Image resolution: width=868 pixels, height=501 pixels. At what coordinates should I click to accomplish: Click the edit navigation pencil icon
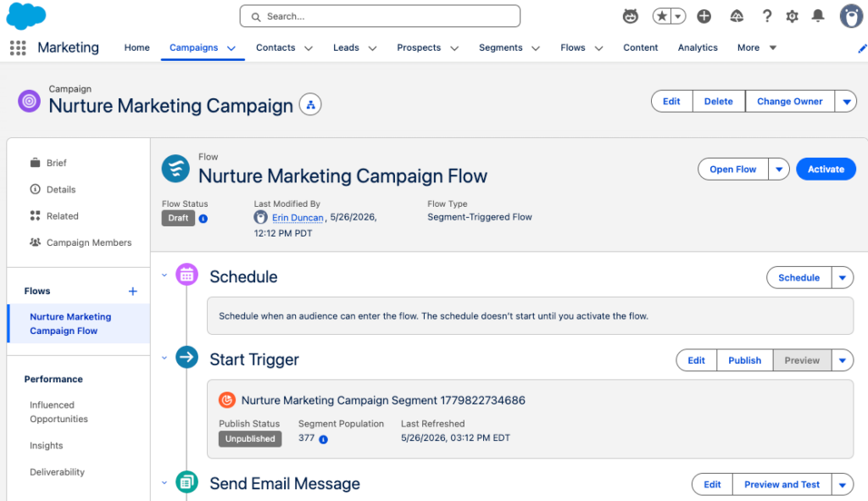[862, 48]
